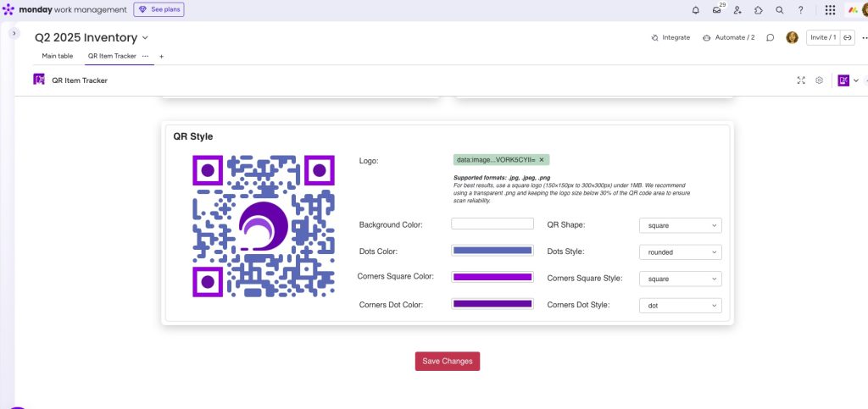Toggle fullscreen view icon

tap(801, 80)
